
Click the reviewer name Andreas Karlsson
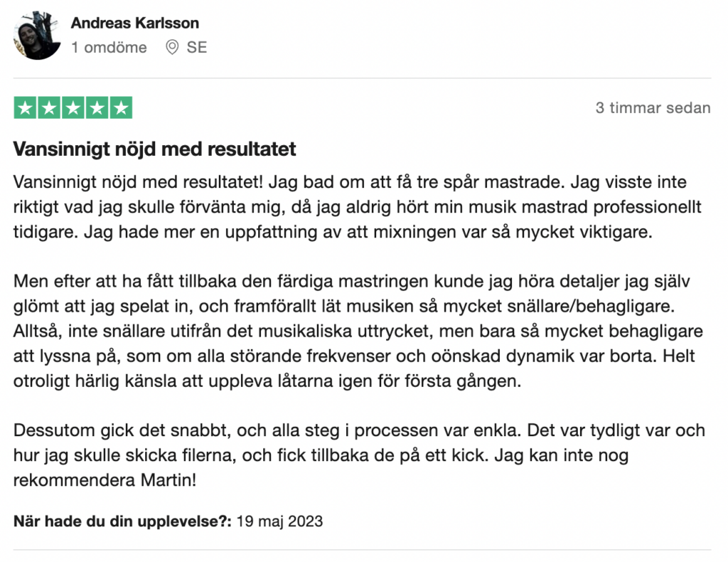click(x=134, y=23)
